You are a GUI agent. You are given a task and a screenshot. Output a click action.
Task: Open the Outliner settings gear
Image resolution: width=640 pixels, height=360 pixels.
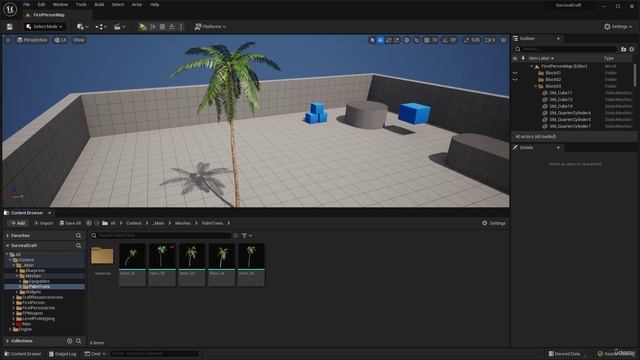[631, 49]
